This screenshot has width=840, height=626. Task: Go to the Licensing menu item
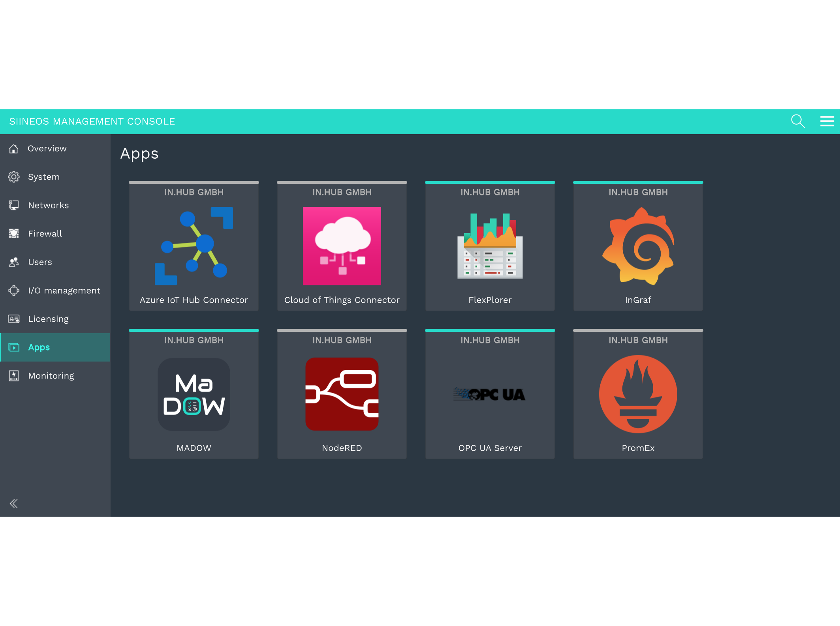(55, 319)
